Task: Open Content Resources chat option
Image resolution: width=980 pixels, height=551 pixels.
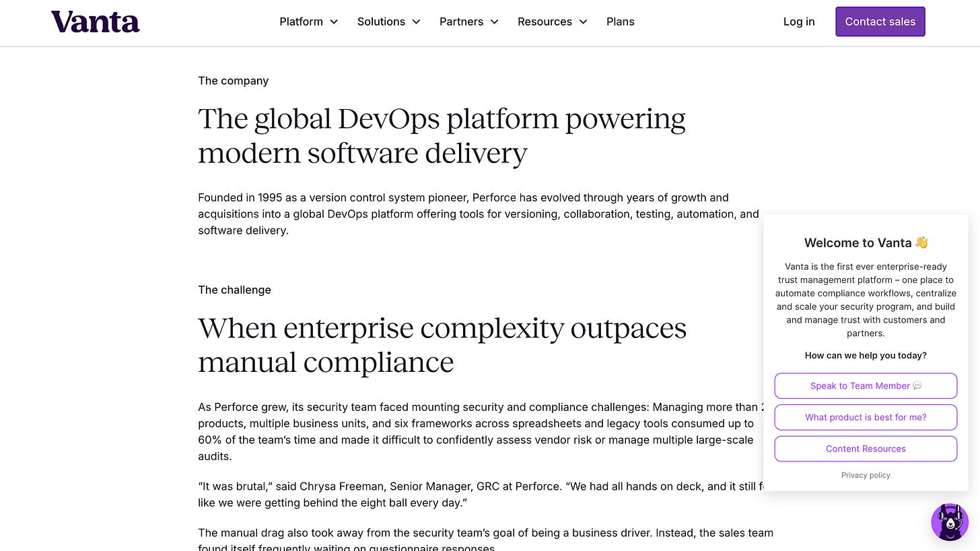Action: coord(866,449)
